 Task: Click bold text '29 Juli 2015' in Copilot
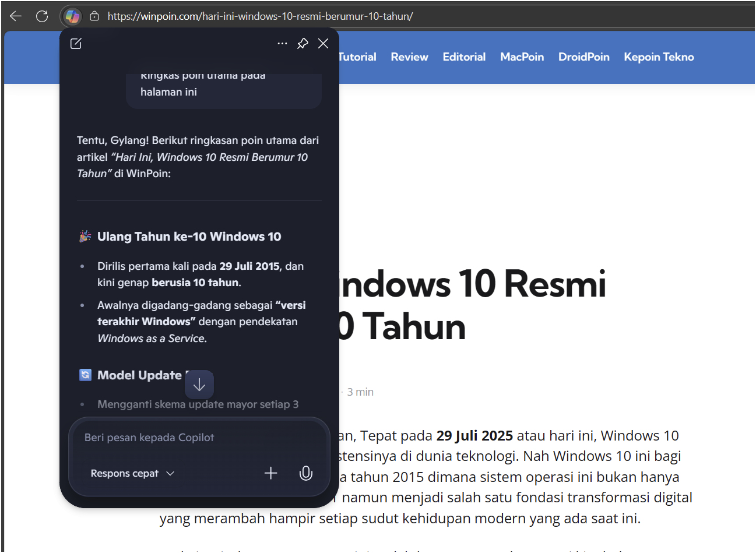(x=249, y=266)
